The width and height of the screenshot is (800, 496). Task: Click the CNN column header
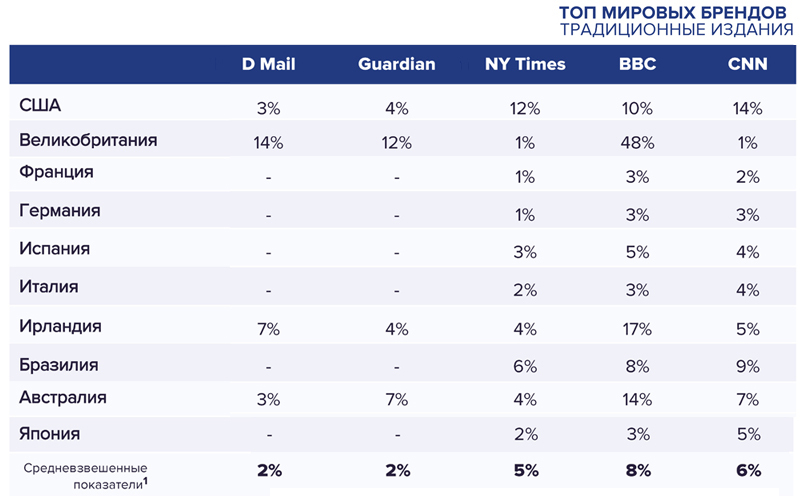pyautogui.click(x=748, y=64)
